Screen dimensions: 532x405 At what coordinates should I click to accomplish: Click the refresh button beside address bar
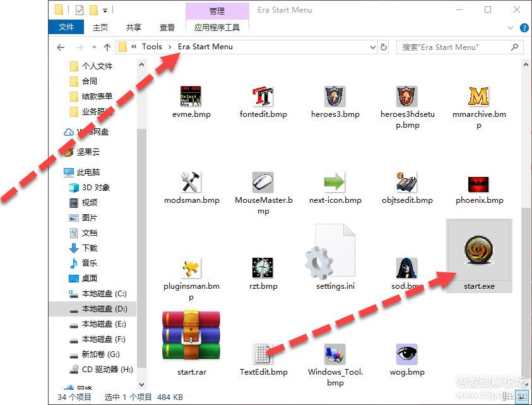384,47
